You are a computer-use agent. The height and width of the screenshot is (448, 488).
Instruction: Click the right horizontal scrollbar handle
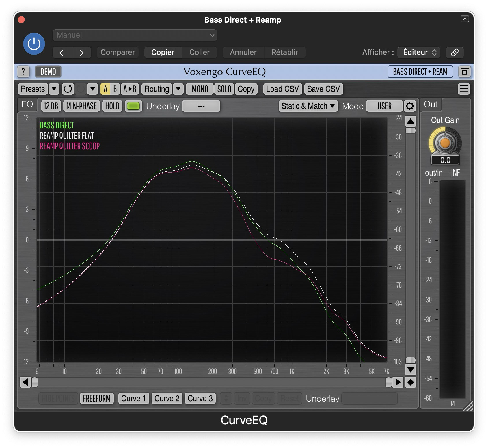point(389,382)
